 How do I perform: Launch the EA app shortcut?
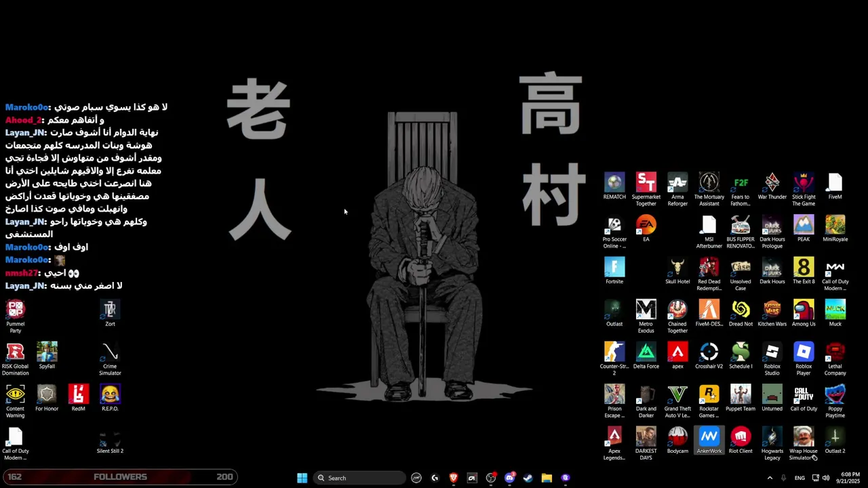[646, 228]
